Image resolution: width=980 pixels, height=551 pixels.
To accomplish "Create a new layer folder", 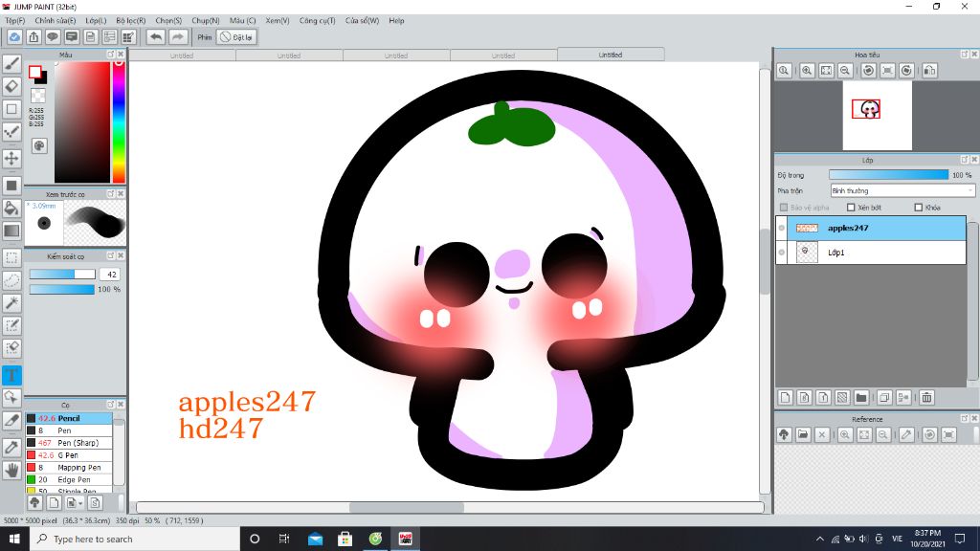I will 861,397.
